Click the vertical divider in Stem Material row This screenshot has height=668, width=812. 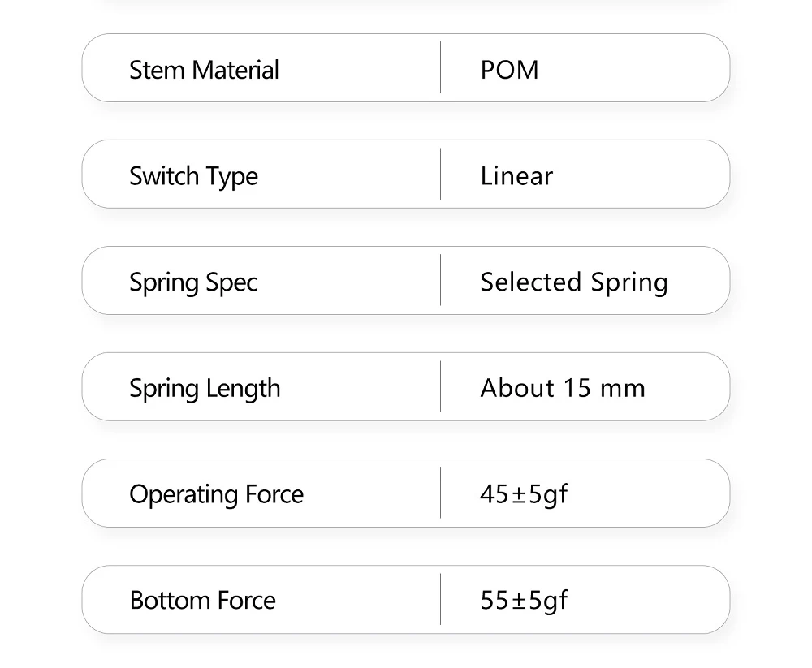click(x=440, y=67)
